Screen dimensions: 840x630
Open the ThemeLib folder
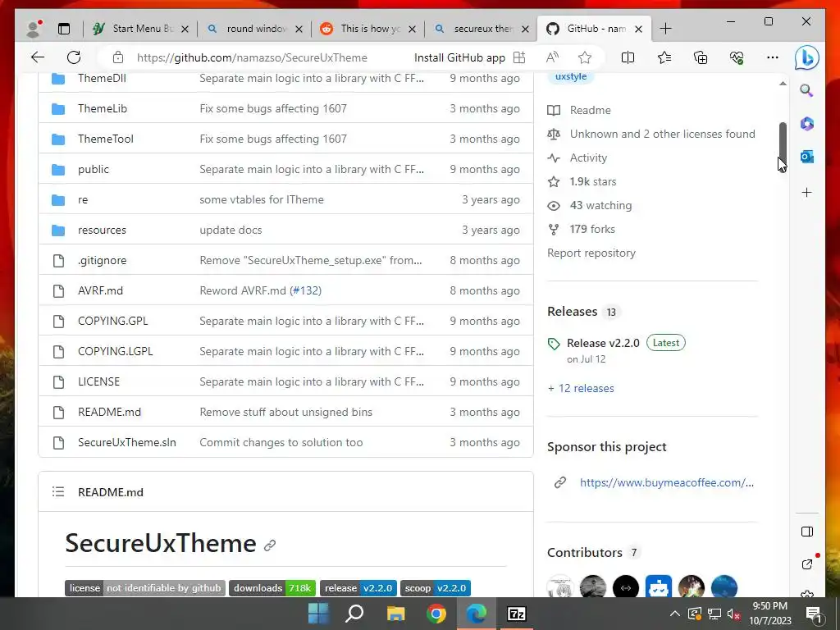point(103,108)
